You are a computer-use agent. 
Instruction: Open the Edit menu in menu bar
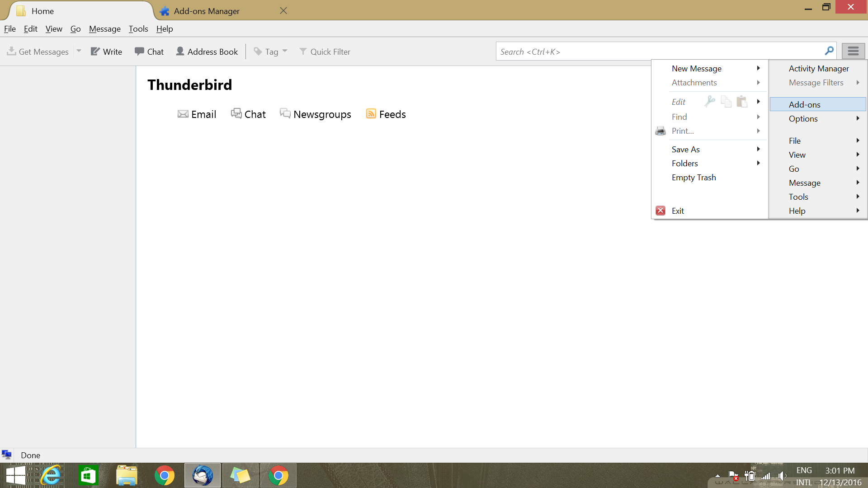pos(30,28)
